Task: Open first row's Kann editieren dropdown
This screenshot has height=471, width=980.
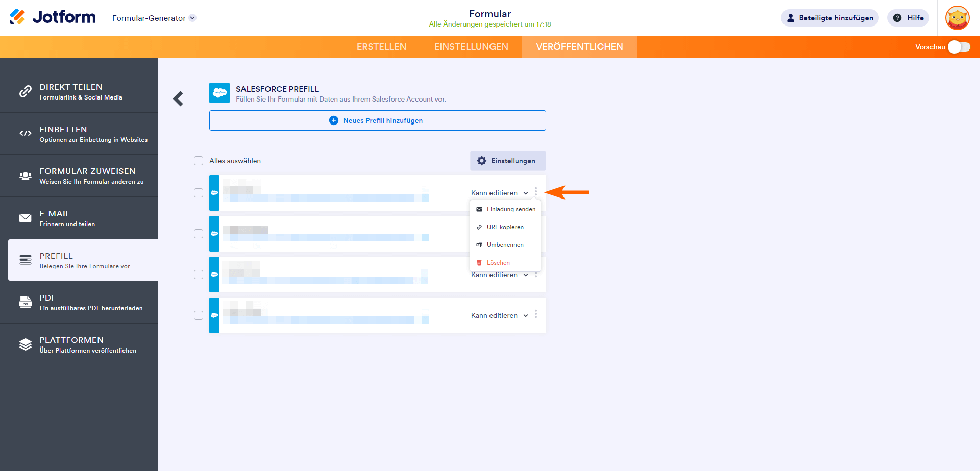Action: point(499,193)
